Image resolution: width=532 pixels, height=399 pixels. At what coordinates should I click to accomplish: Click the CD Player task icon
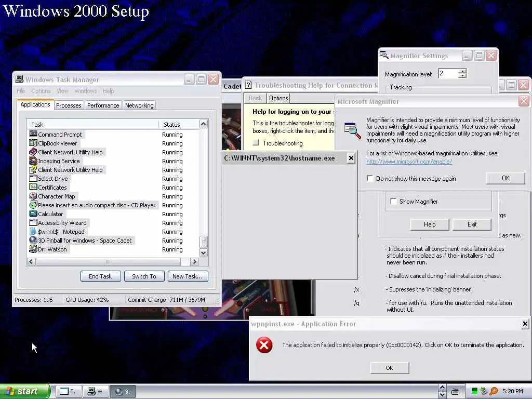pos(33,205)
